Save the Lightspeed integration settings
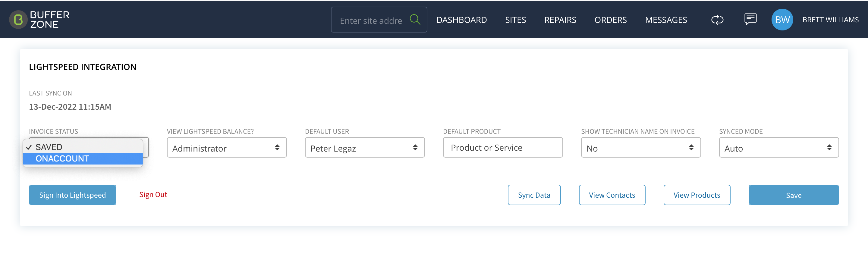868x276 pixels. [x=794, y=195]
